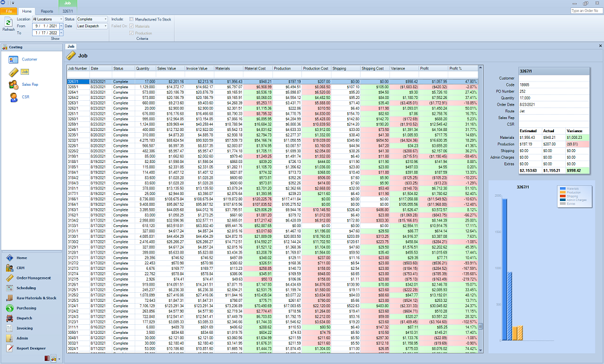Open the quick access toolbar customize arrow
604x364 pixels.
click(x=13, y=2)
